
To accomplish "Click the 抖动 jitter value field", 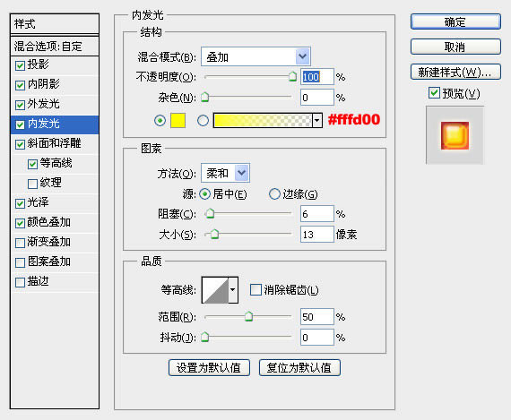I will tap(317, 338).
